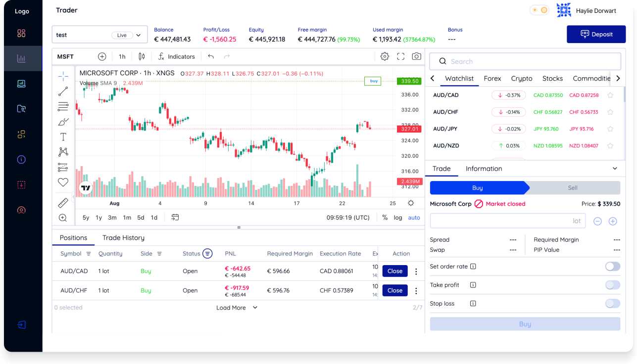Favorite AUD/CAD with the star icon
The height and width of the screenshot is (364, 637).
click(610, 95)
